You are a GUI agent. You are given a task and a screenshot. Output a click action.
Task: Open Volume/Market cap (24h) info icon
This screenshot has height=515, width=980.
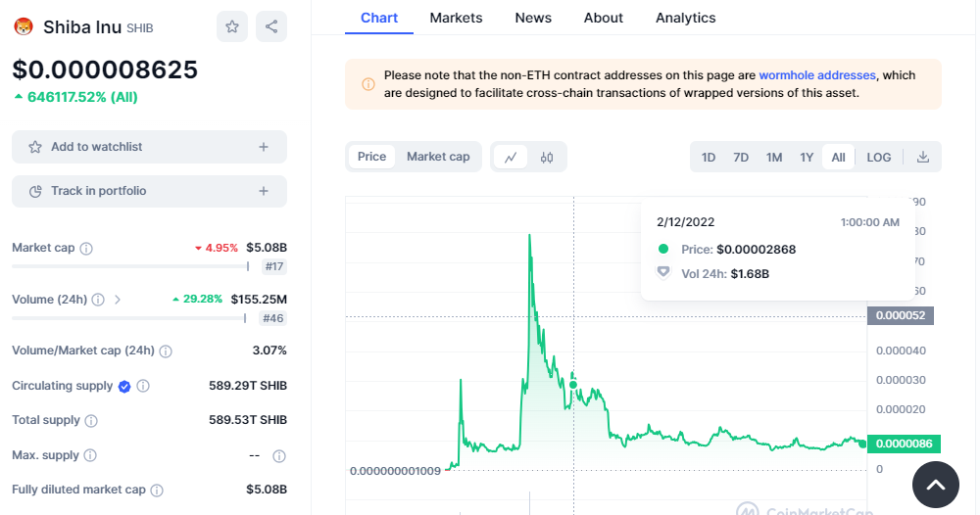pyautogui.click(x=166, y=351)
